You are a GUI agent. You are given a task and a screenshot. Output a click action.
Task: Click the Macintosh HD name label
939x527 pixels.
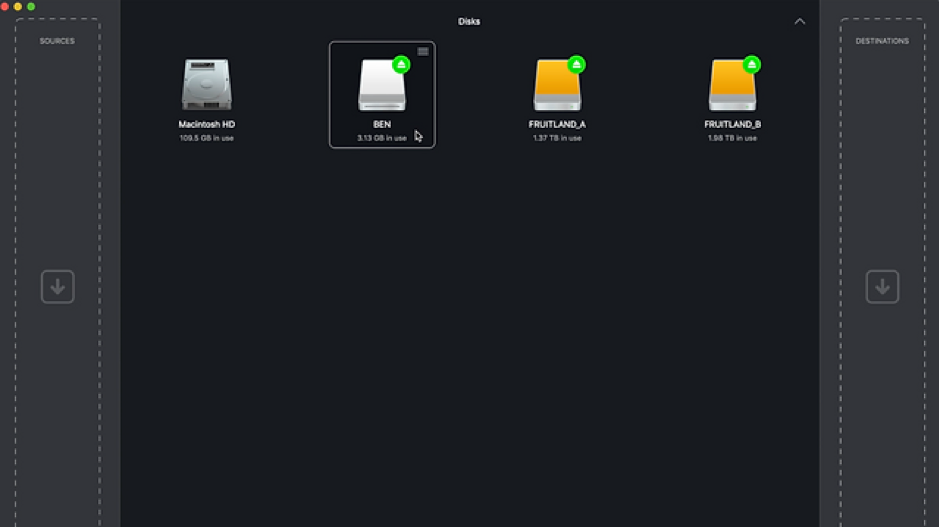(207, 124)
